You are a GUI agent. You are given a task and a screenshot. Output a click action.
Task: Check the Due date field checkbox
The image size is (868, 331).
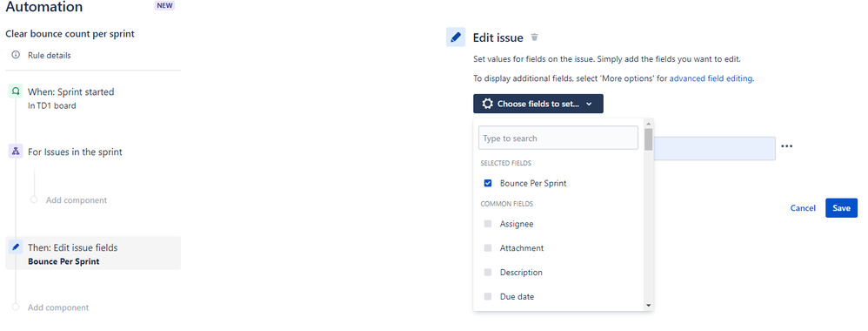point(488,297)
